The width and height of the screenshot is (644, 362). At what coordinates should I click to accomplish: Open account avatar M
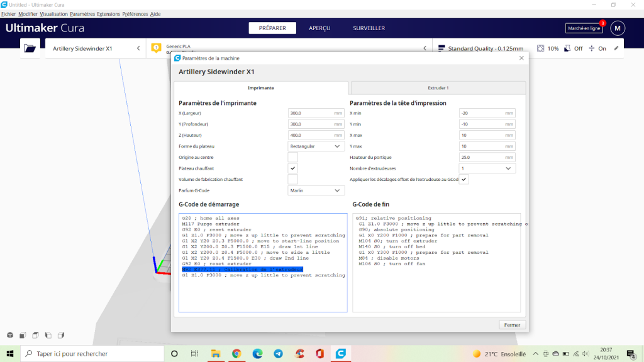(618, 28)
